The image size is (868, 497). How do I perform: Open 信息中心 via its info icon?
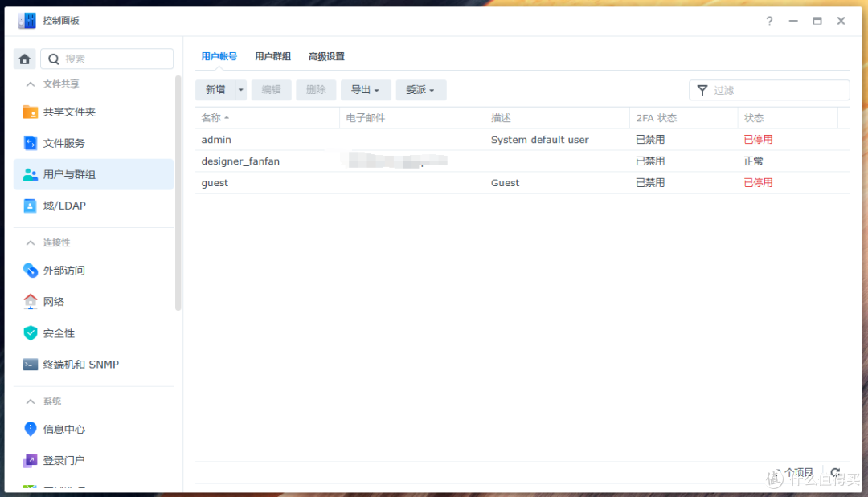pos(30,429)
